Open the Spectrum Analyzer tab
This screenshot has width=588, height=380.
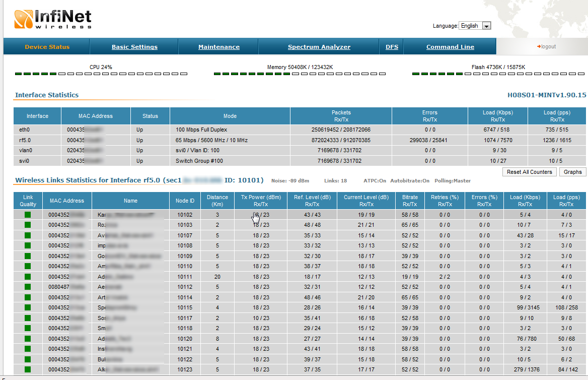(x=319, y=47)
